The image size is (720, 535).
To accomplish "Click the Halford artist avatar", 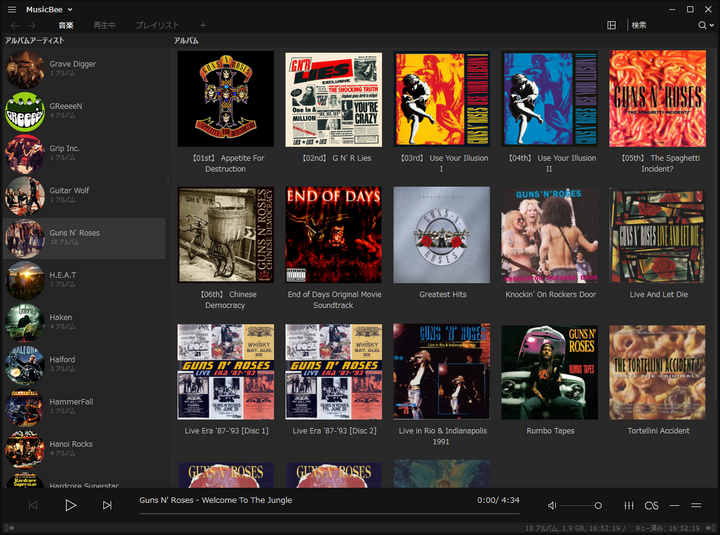I will tap(25, 365).
